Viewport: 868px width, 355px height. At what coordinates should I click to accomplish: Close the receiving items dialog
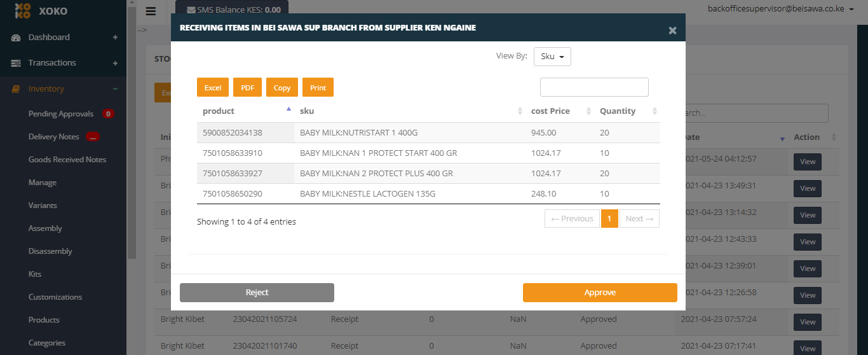click(672, 30)
